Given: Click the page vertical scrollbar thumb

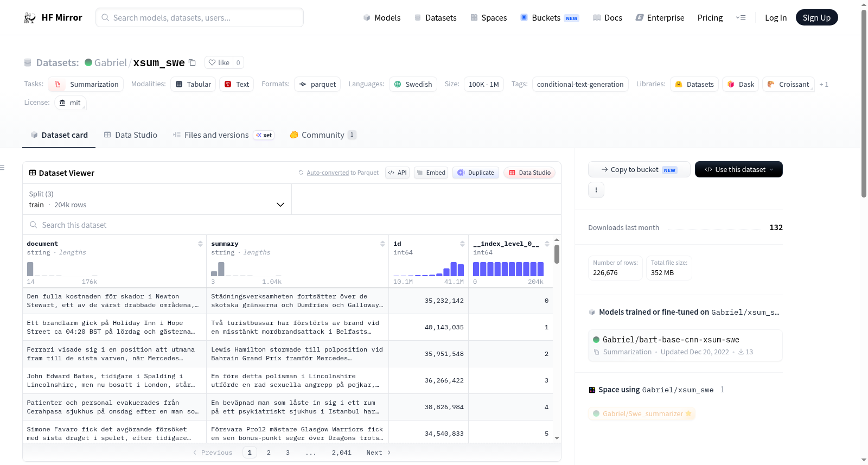Looking at the screenshot, I should [864, 103].
